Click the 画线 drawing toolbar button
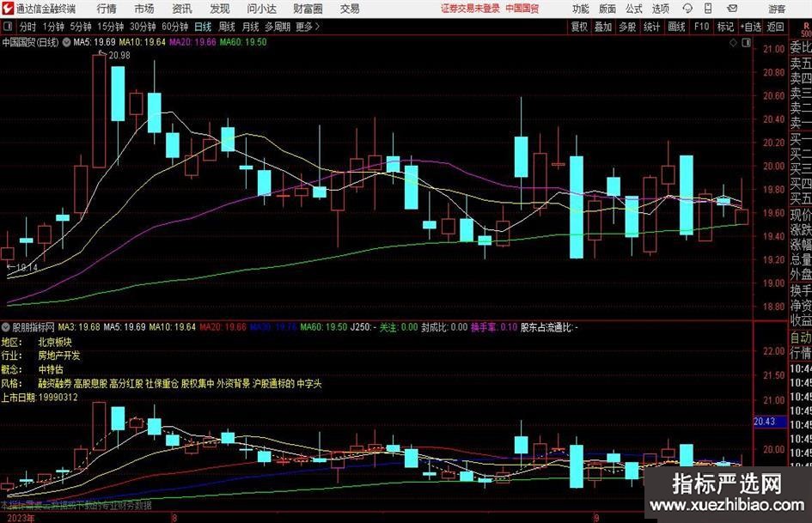This screenshot has height=523, width=812. click(676, 27)
